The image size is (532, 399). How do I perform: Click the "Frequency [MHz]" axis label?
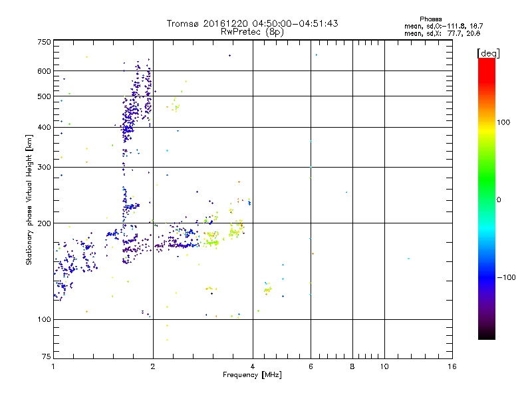(x=252, y=375)
